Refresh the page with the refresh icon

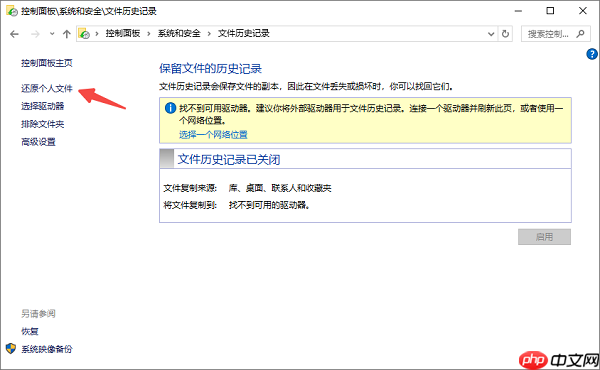pyautogui.click(x=505, y=34)
